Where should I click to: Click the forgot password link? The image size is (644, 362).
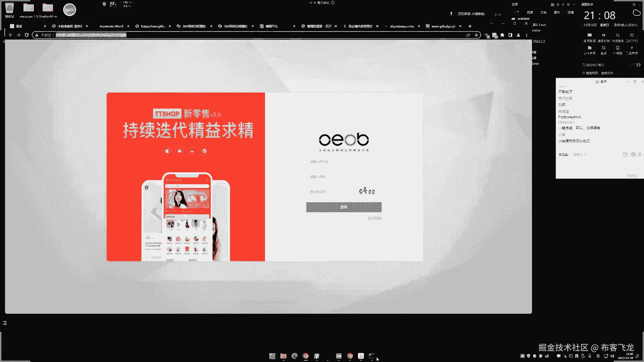[374, 218]
